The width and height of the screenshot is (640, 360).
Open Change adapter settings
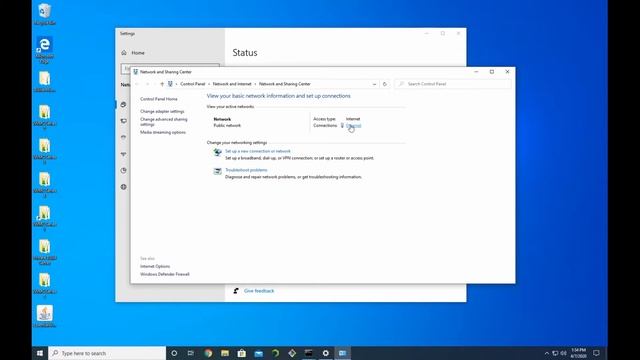pos(162,111)
